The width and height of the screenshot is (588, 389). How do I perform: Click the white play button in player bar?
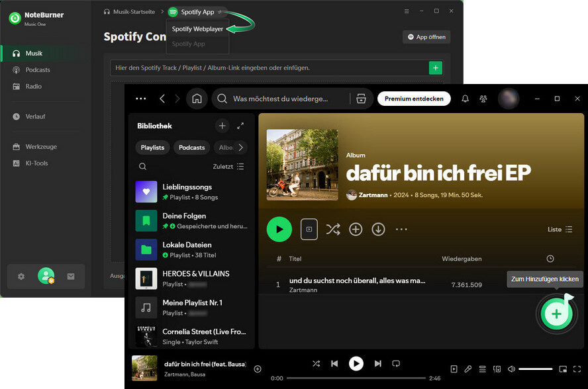tap(356, 363)
